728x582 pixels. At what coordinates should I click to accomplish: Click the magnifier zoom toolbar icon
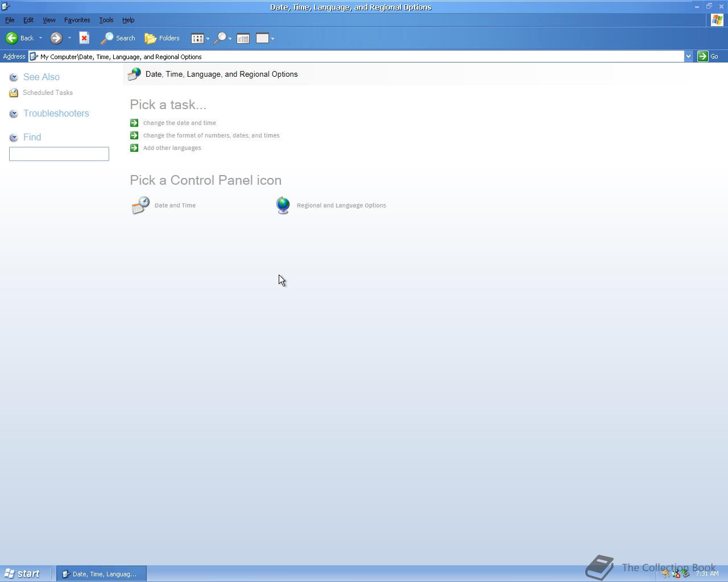tap(220, 38)
